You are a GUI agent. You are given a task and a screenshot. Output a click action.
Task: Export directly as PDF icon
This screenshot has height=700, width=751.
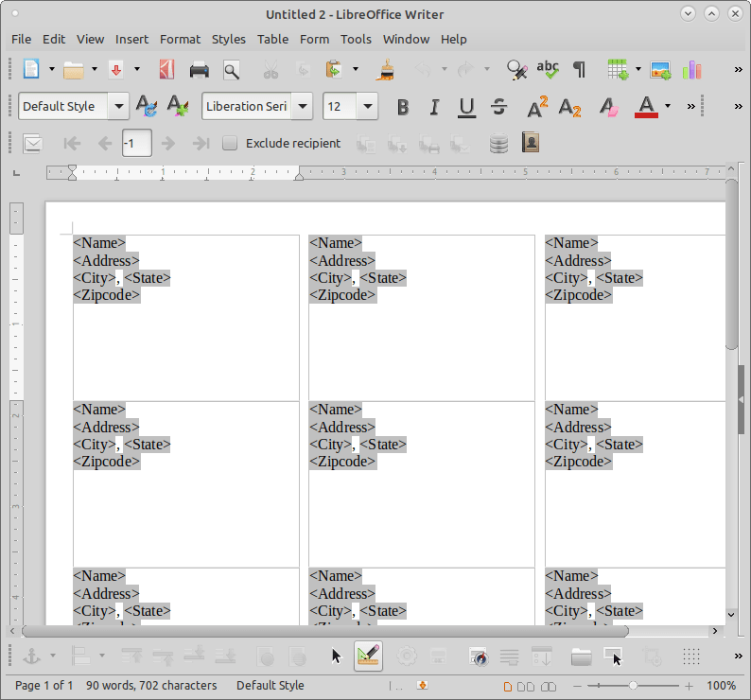(x=166, y=70)
